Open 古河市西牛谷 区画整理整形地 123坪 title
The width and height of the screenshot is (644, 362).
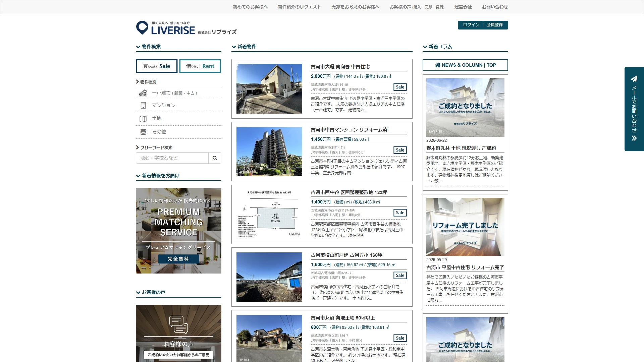click(349, 192)
